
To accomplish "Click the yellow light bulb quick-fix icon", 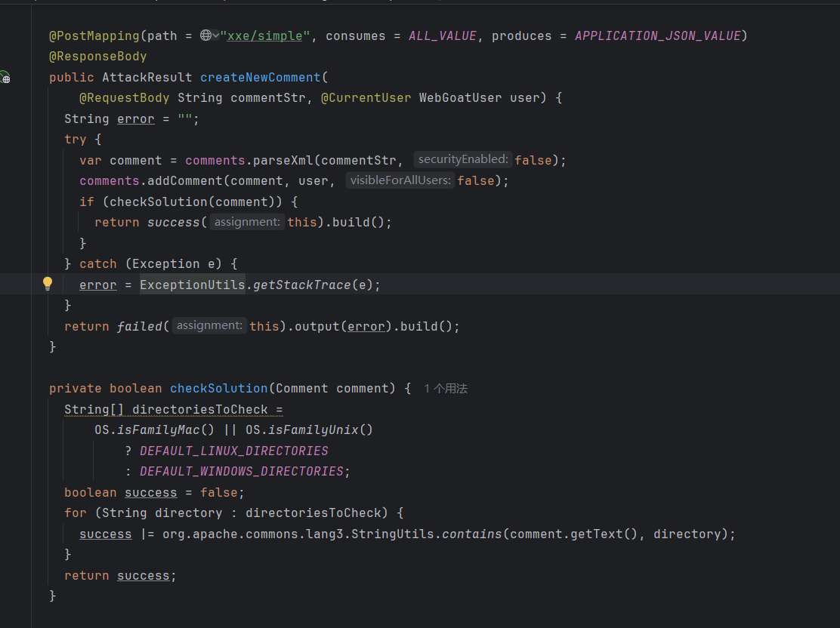I will pyautogui.click(x=48, y=284).
